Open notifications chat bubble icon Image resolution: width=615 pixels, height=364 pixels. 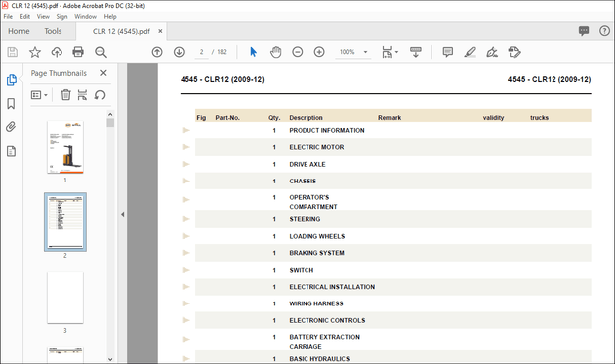coord(584,31)
